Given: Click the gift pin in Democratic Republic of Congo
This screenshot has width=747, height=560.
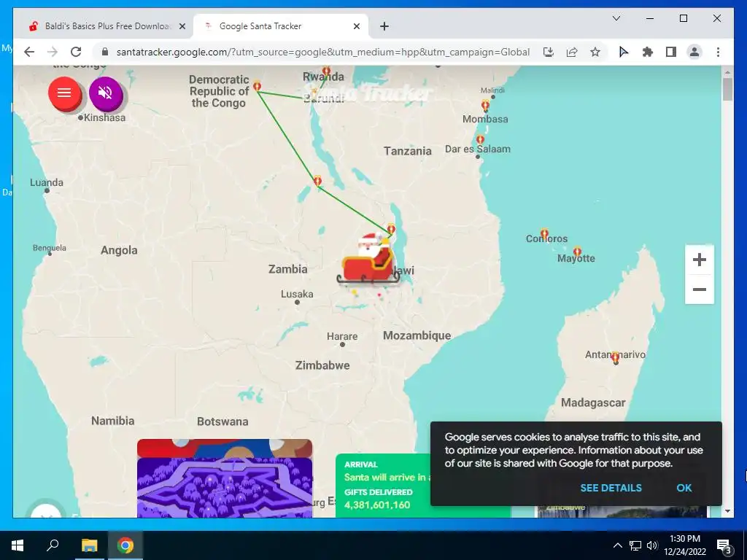Looking at the screenshot, I should click(257, 86).
